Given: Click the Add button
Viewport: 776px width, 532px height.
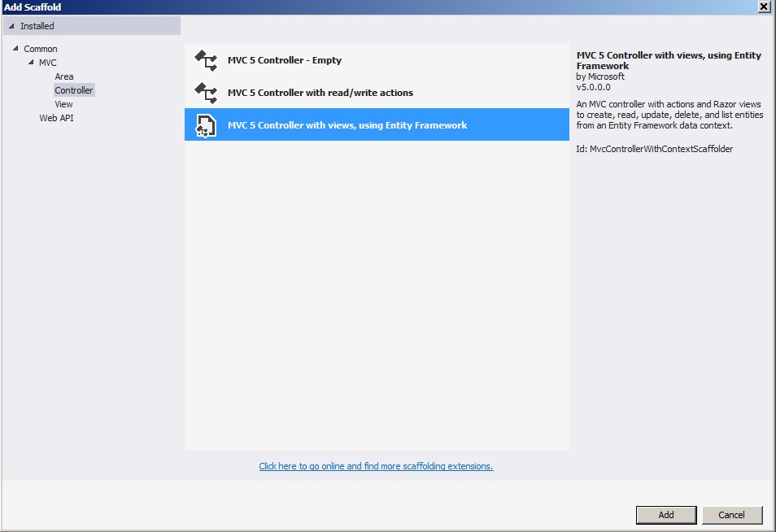Looking at the screenshot, I should pos(666,515).
